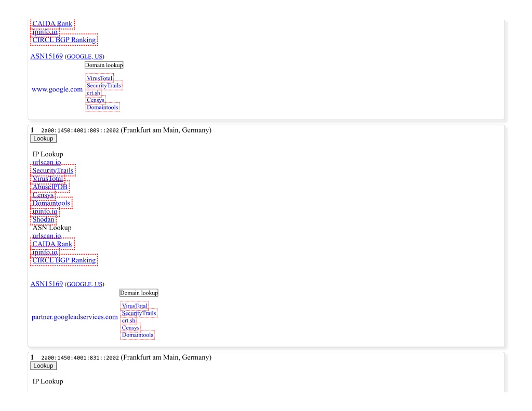This screenshot has width=532, height=411.
Task: Open Domaintools lookup for www.google.com
Action: (102, 107)
